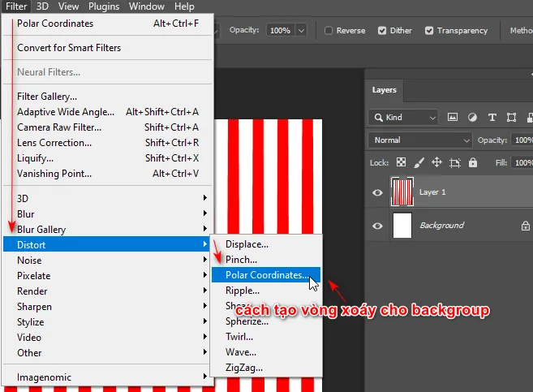Viewport: 533px width, 392px height.
Task: Open the View menu
Action: pyautogui.click(x=68, y=6)
